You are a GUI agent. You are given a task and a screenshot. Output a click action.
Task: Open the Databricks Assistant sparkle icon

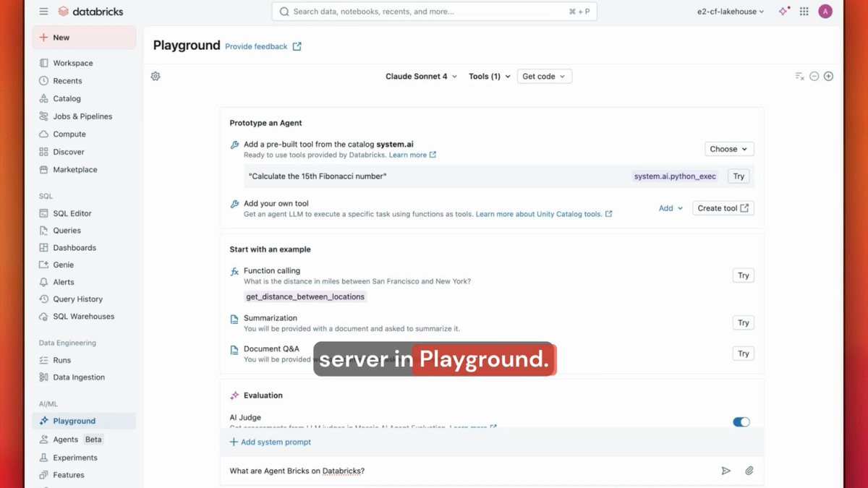783,12
